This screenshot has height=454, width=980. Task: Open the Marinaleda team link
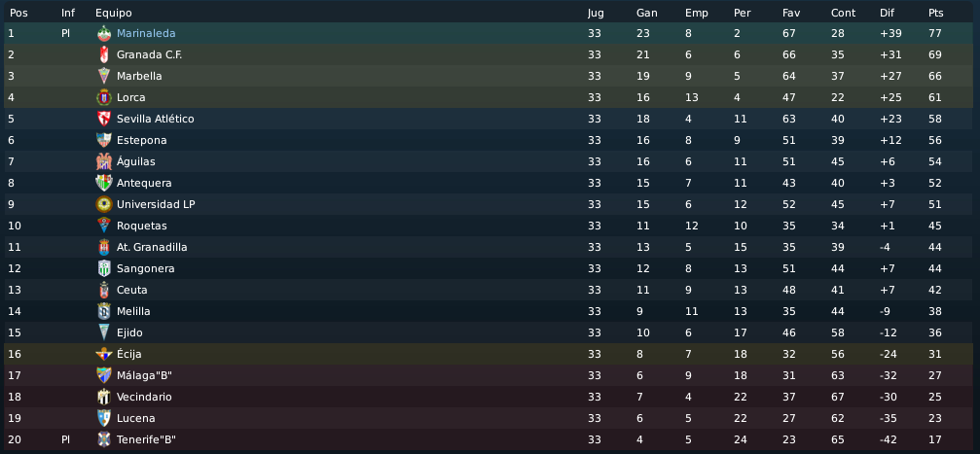pyautogui.click(x=146, y=33)
